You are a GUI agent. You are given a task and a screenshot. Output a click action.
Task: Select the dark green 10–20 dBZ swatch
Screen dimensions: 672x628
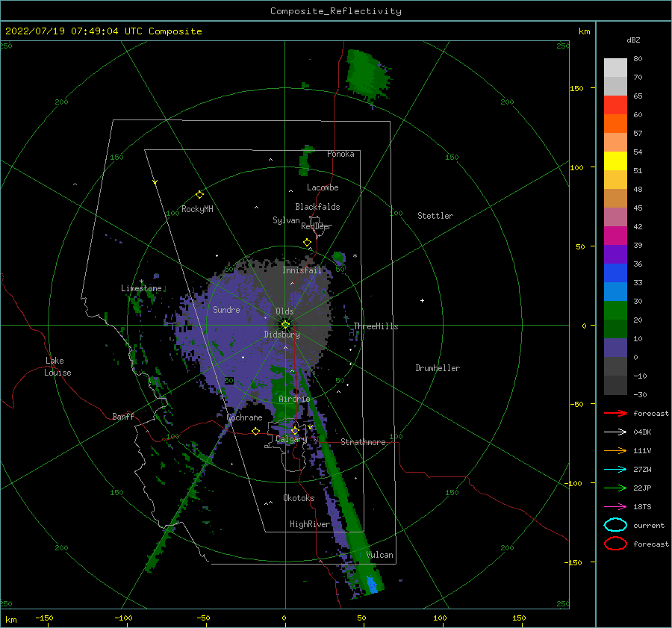point(615,329)
